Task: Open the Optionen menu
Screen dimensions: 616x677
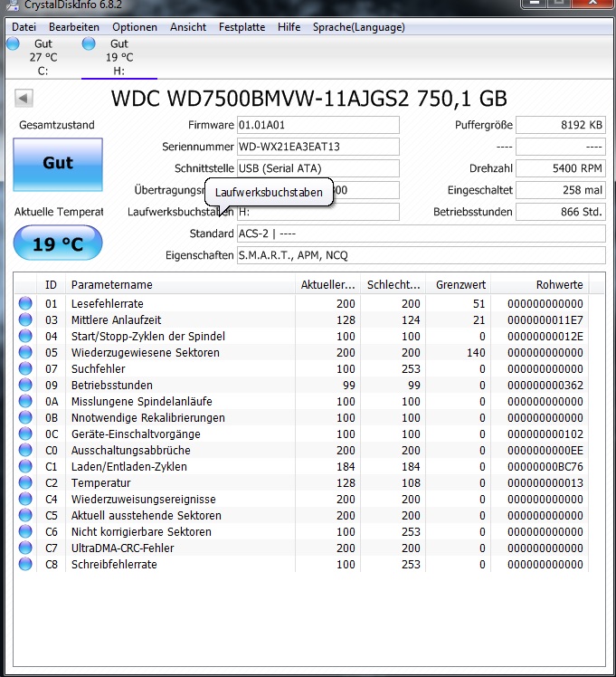Action: [x=135, y=27]
